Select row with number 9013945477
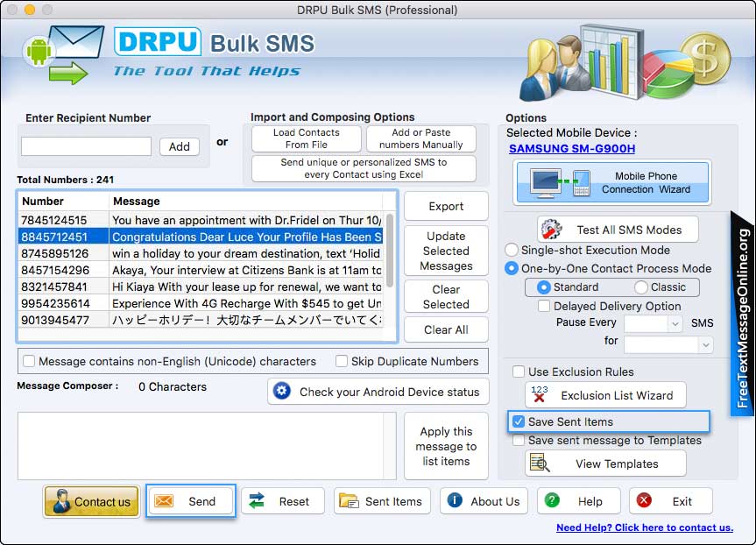The width and height of the screenshot is (756, 545). click(201, 320)
